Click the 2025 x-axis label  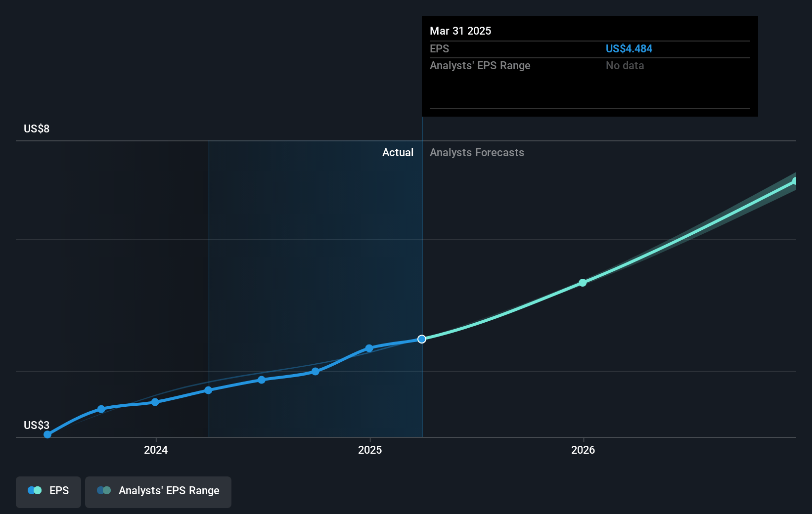tap(370, 450)
